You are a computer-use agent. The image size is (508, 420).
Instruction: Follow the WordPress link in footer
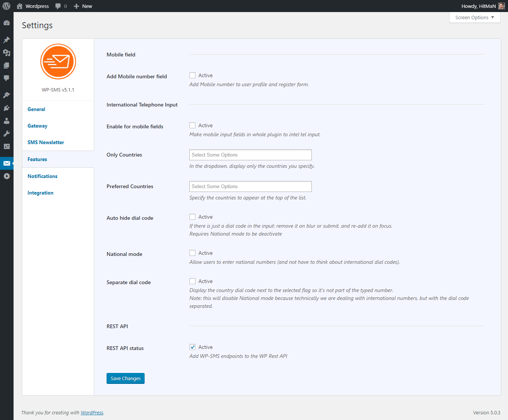pyautogui.click(x=92, y=412)
